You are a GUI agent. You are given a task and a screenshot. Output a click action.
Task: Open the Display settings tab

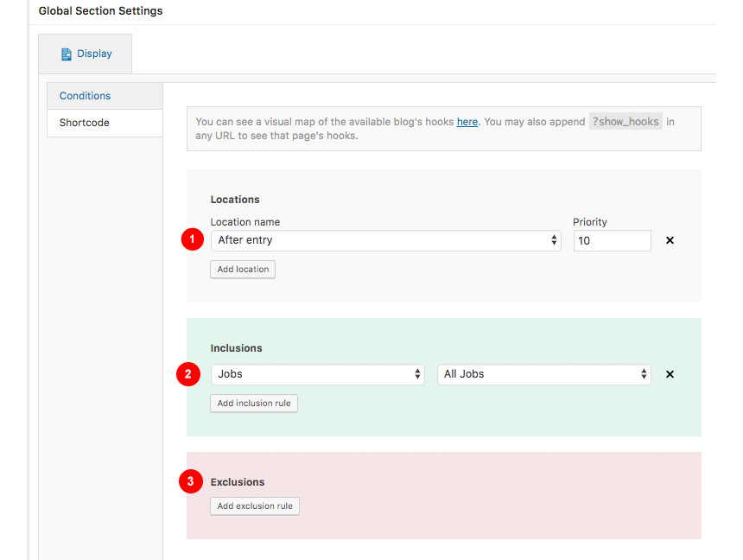click(86, 54)
